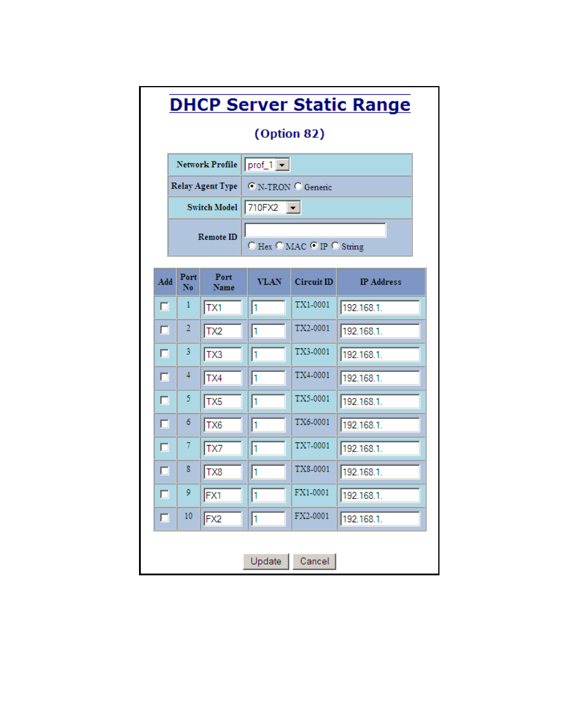Click the IP Address column header
The height and width of the screenshot is (728, 562).
click(381, 282)
